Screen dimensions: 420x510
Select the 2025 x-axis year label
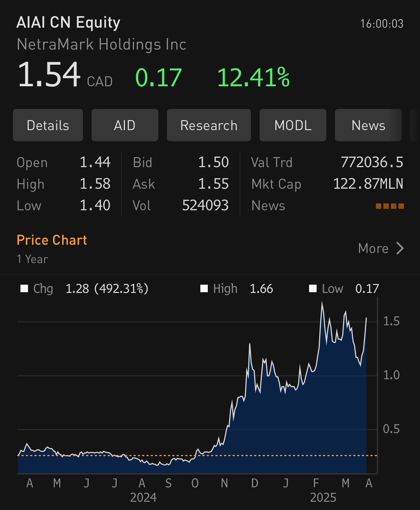[324, 498]
